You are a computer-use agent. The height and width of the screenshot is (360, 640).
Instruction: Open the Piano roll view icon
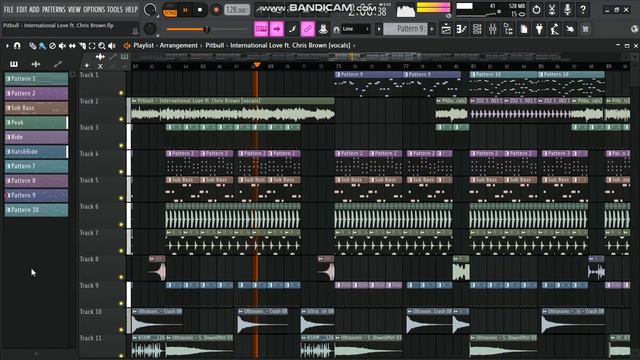pos(462,29)
